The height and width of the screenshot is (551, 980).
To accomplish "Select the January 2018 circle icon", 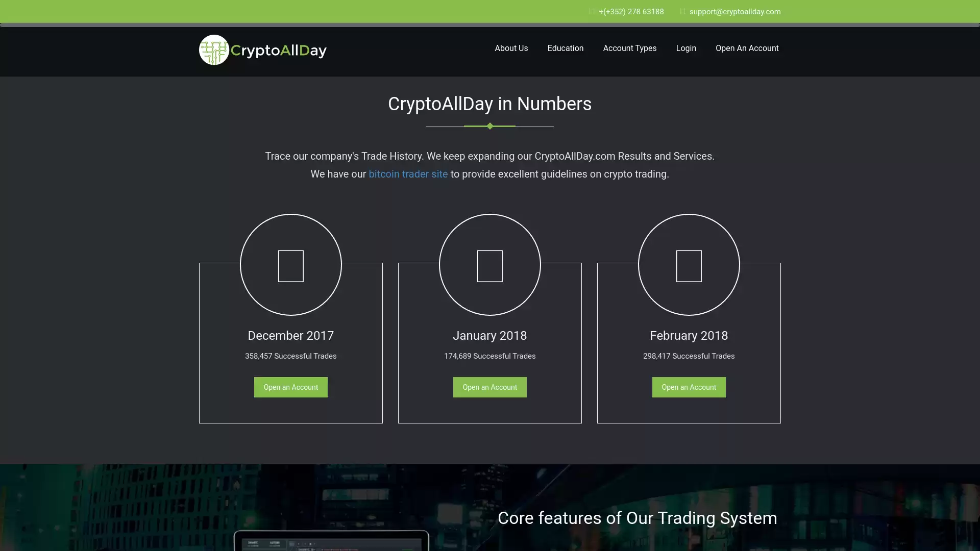I will [x=490, y=265].
